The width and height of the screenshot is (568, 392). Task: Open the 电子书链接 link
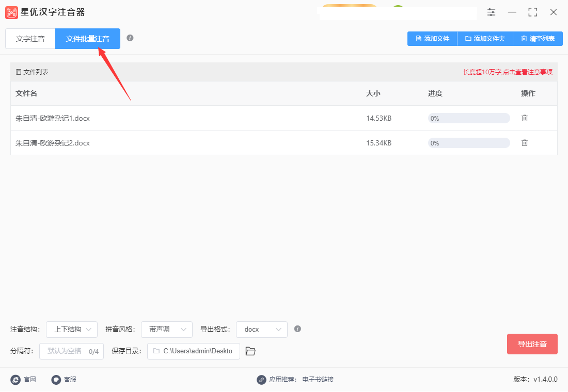[318, 380]
